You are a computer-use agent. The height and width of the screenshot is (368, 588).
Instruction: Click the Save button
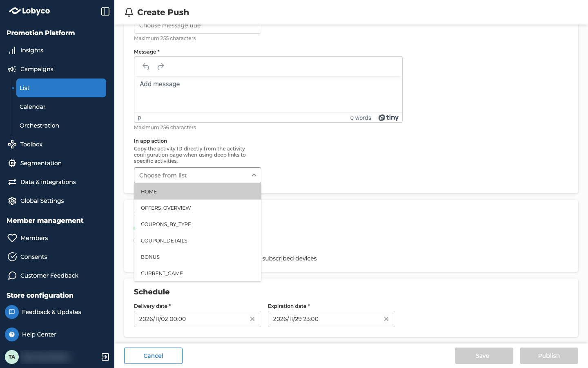coord(484,356)
